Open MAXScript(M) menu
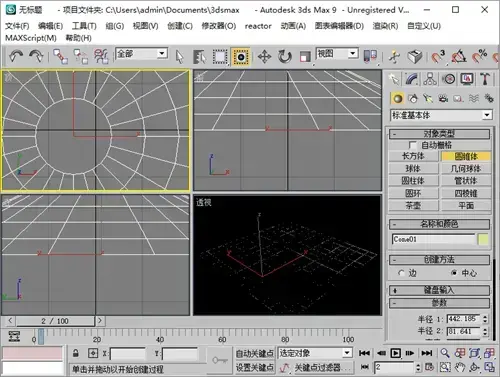 [31, 38]
